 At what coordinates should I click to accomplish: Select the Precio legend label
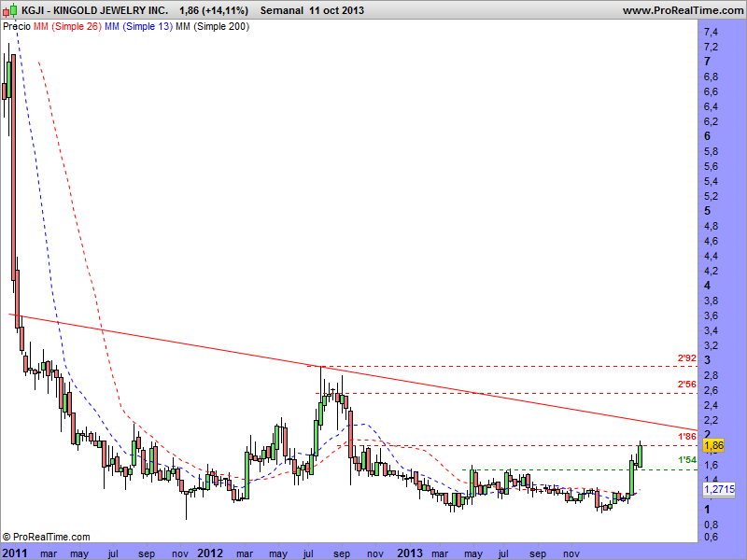pyautogui.click(x=17, y=27)
